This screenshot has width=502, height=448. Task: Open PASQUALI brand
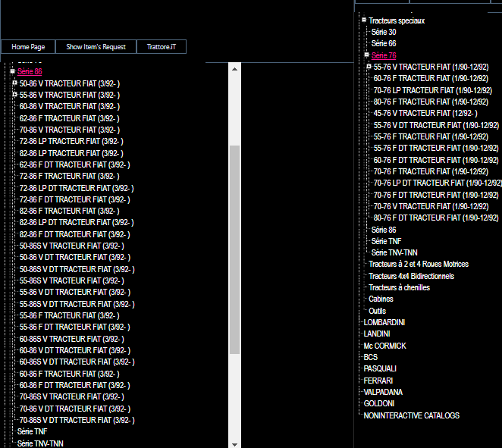coord(380,368)
